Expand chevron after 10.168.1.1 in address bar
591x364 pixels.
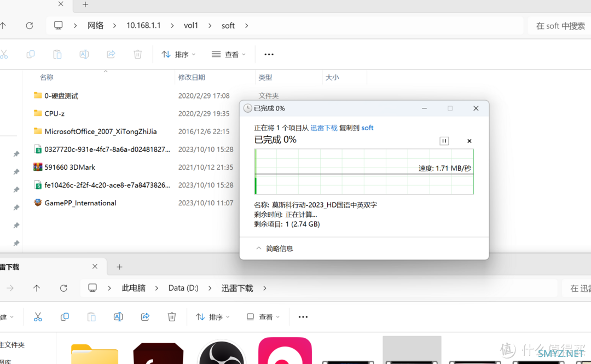(x=172, y=26)
